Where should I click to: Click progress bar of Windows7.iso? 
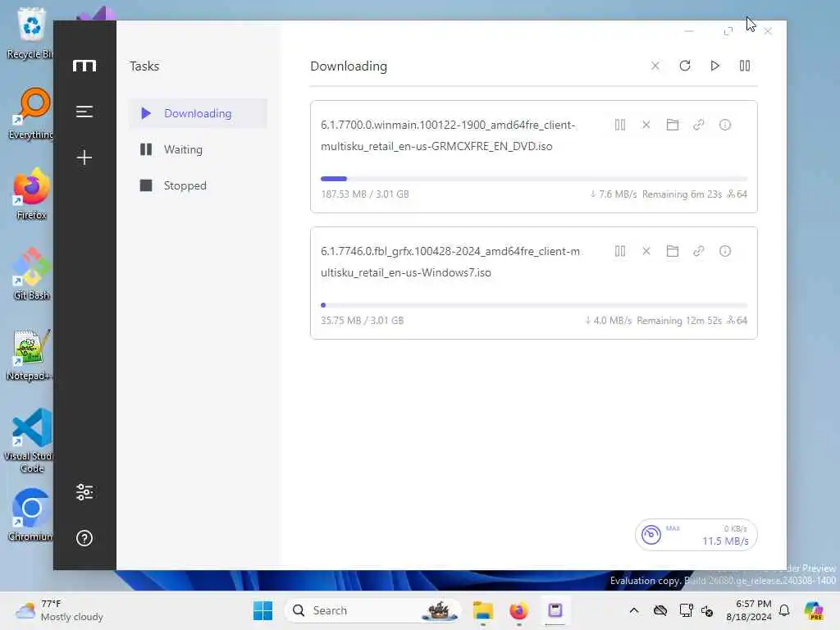pos(533,305)
